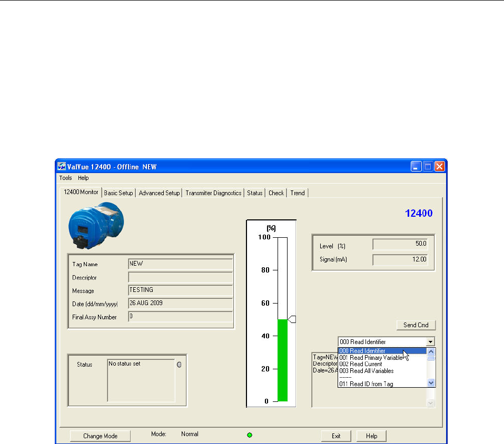Open the Tools menu
504x444 pixels.
click(x=66, y=178)
